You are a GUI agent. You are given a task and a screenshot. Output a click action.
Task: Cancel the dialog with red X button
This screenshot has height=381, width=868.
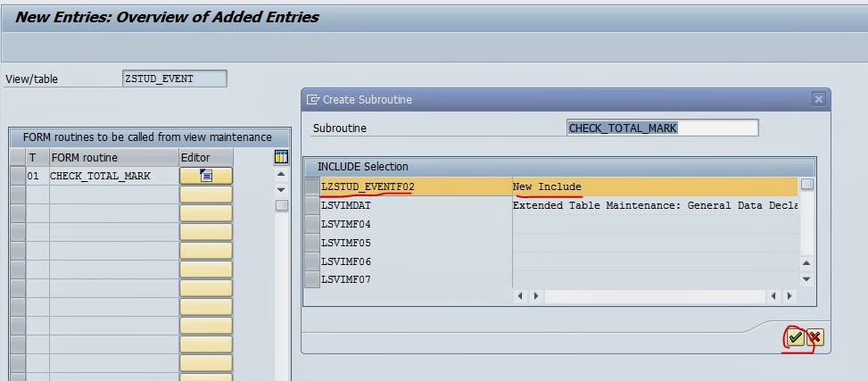(x=814, y=337)
